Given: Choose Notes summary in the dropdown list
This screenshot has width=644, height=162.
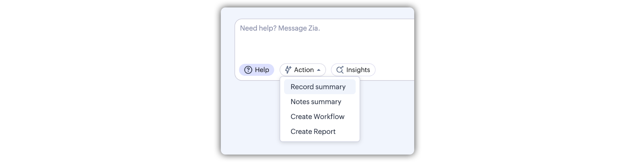Looking at the screenshot, I should [316, 102].
